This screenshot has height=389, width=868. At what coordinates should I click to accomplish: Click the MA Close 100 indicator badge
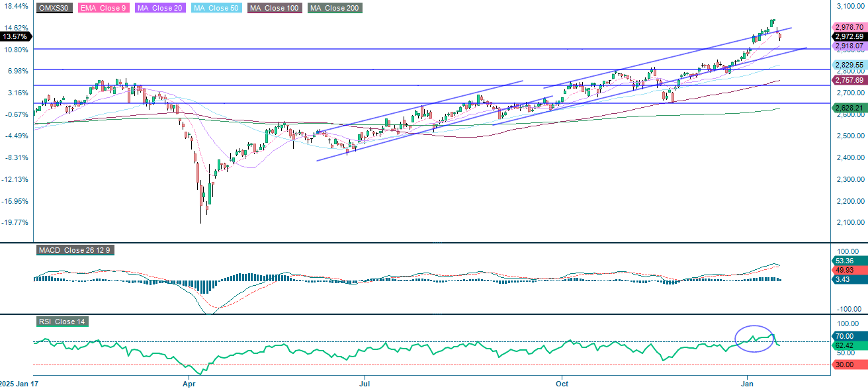pos(277,9)
